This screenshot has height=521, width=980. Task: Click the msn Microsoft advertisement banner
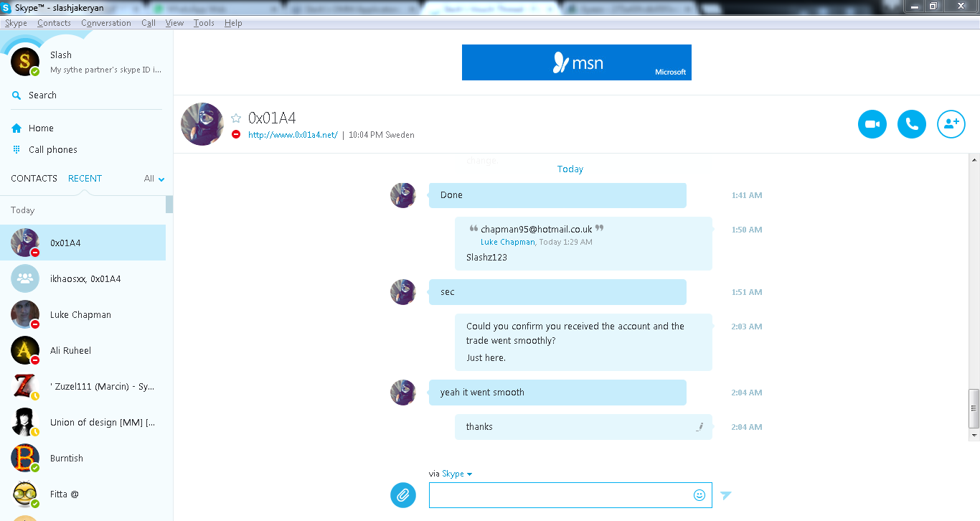[577, 62]
